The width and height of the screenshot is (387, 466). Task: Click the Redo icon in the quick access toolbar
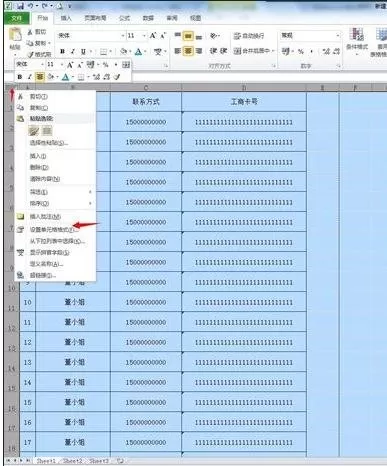click(44, 6)
